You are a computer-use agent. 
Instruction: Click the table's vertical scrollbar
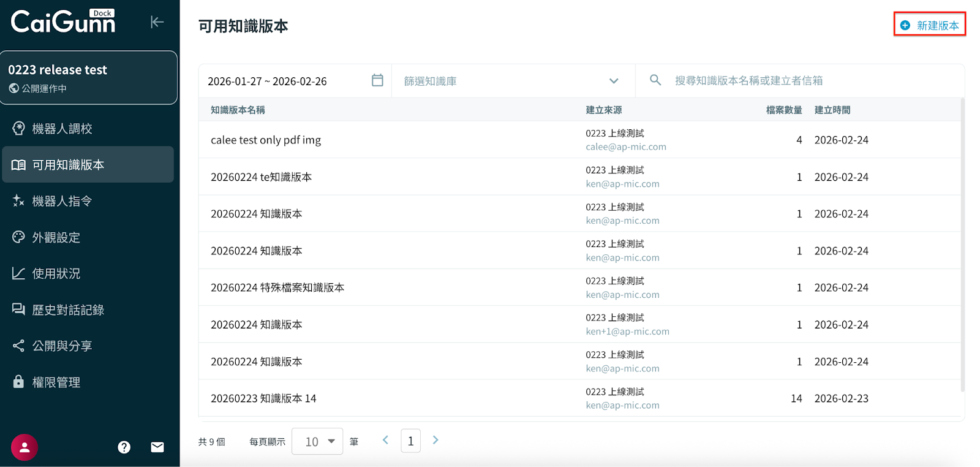click(x=962, y=245)
